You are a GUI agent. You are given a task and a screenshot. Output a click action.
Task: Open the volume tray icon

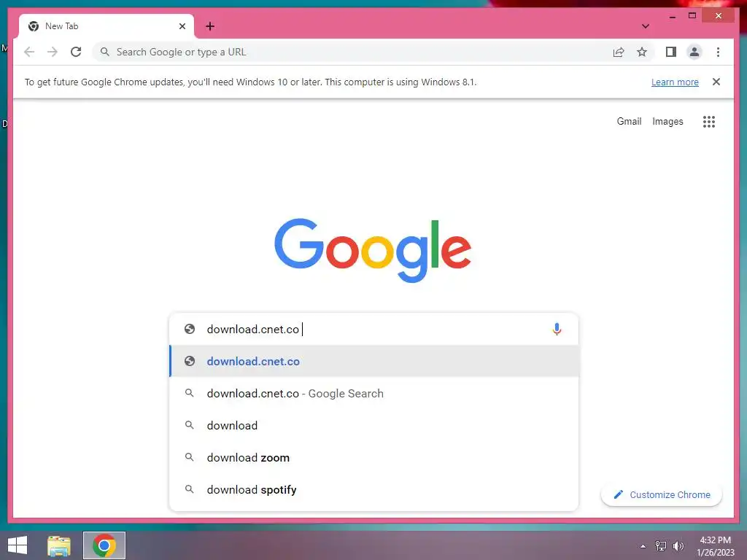tap(678, 546)
